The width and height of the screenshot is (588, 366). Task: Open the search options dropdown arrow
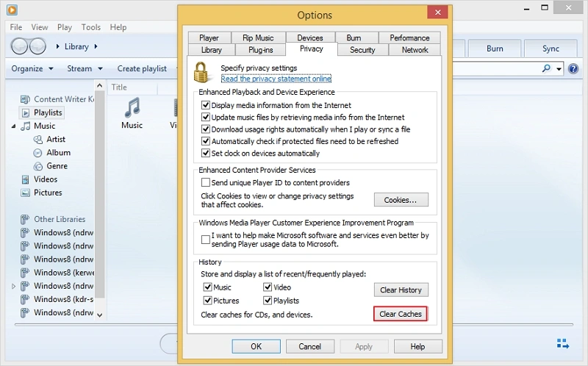tap(559, 69)
